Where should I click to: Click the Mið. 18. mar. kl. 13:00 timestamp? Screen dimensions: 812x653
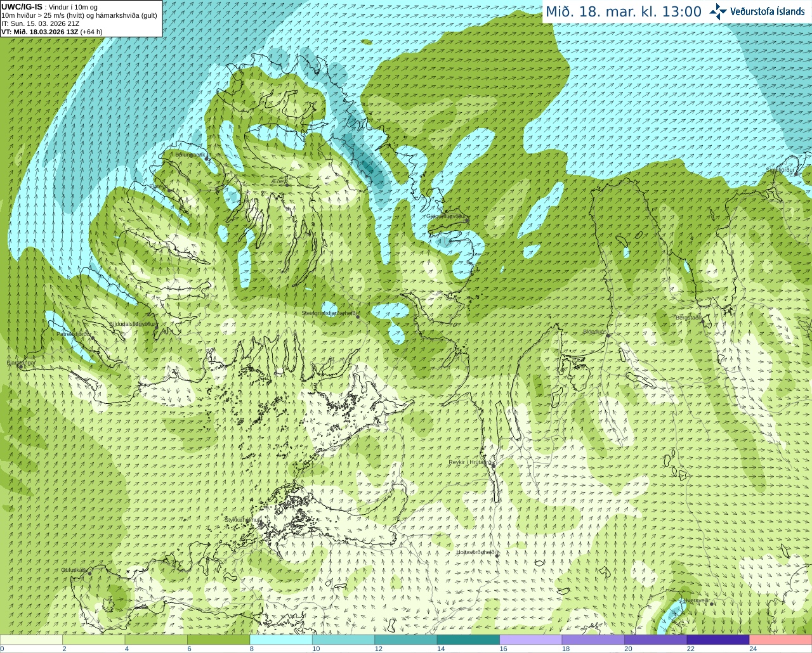click(624, 12)
